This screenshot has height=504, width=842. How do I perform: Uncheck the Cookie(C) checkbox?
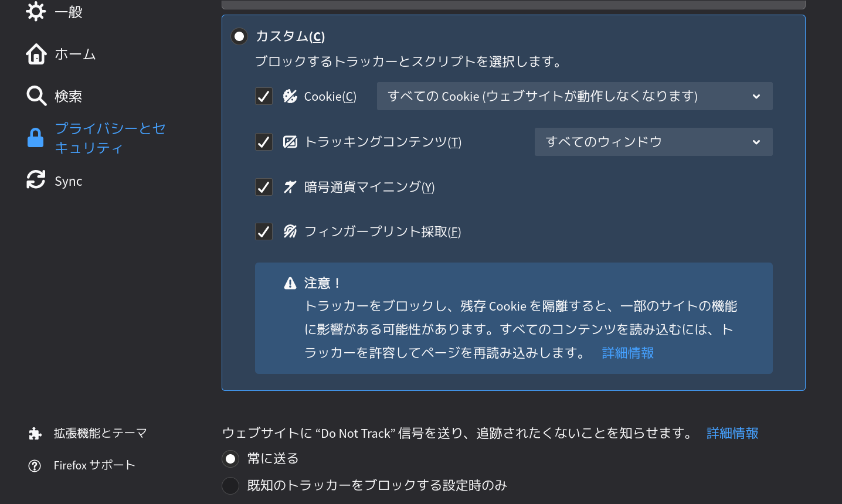(x=264, y=96)
